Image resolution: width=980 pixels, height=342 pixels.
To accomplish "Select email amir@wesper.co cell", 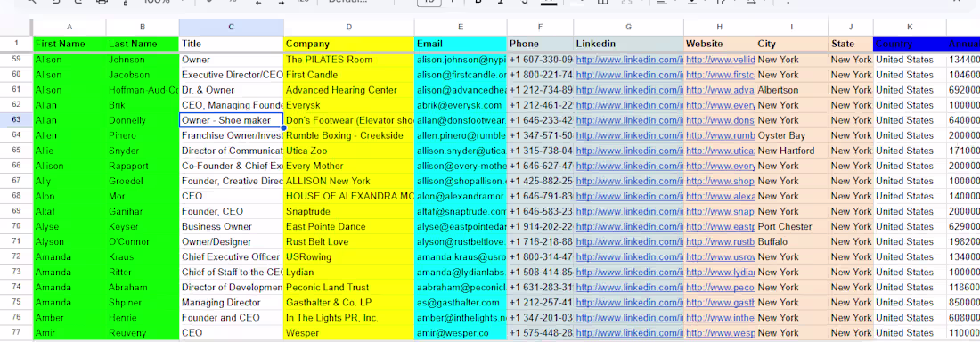I will tap(461, 333).
